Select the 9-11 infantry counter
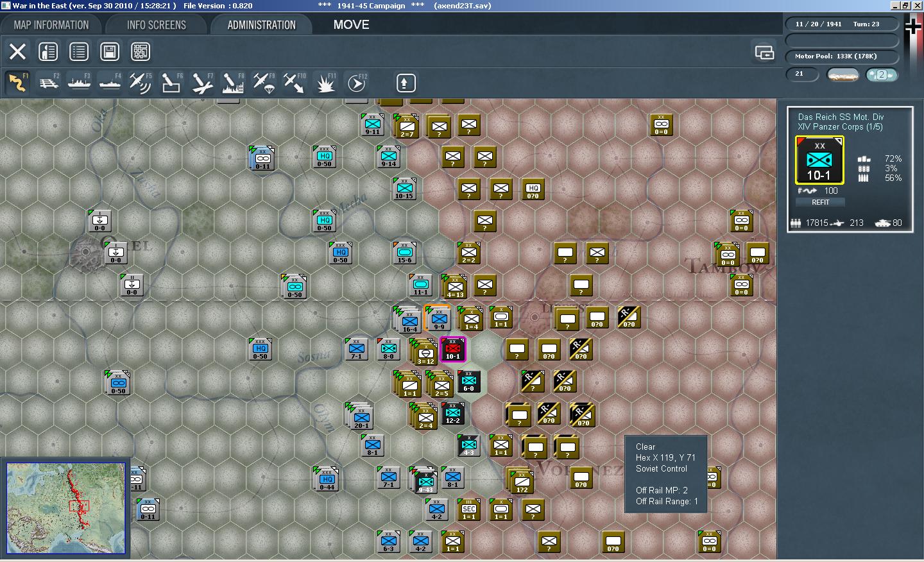924x562 pixels. click(373, 124)
